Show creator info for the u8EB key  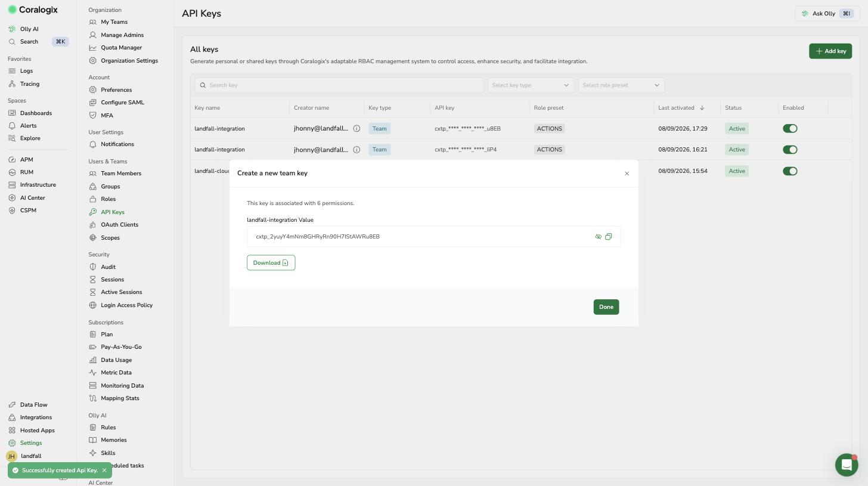pos(356,129)
